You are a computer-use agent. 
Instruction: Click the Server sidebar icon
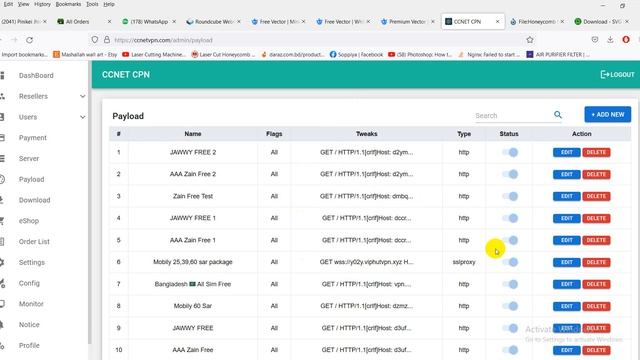tap(2, 158)
